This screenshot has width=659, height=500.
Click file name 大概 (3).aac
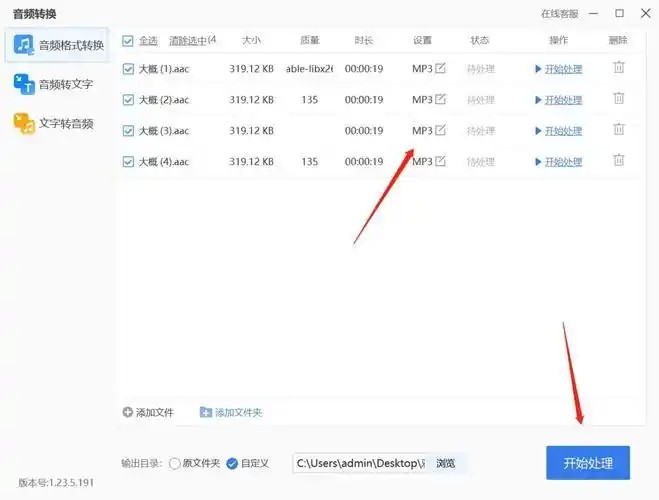[164, 131]
